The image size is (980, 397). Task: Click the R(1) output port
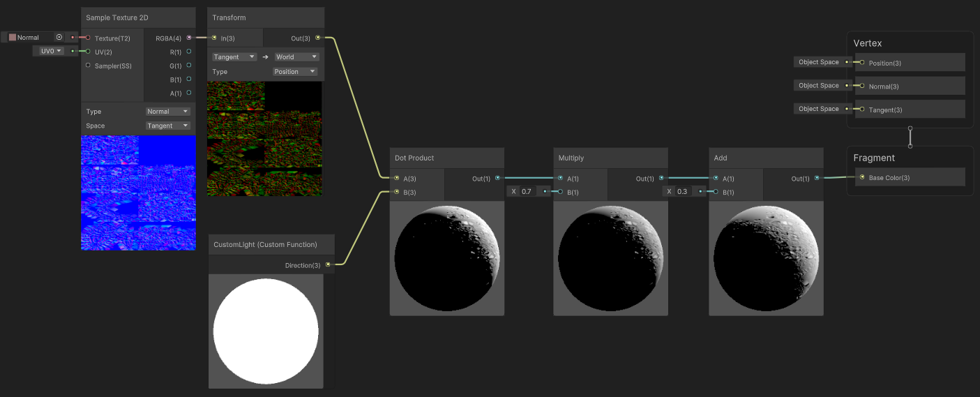[189, 52]
